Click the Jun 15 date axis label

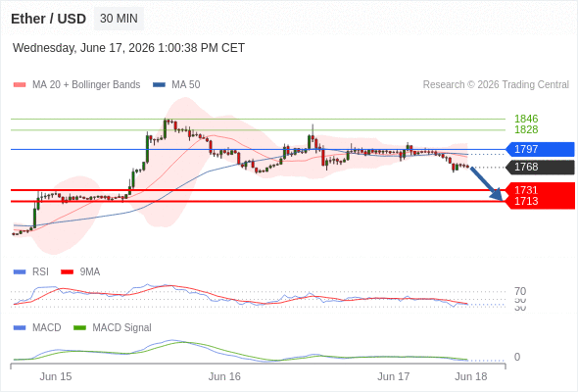pos(56,376)
